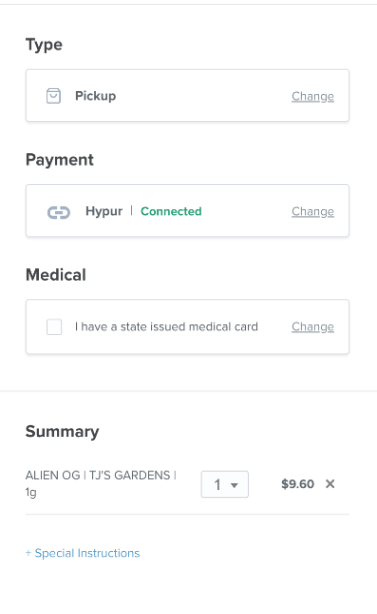
Task: Change the Hypur payment method
Action: 313,211
